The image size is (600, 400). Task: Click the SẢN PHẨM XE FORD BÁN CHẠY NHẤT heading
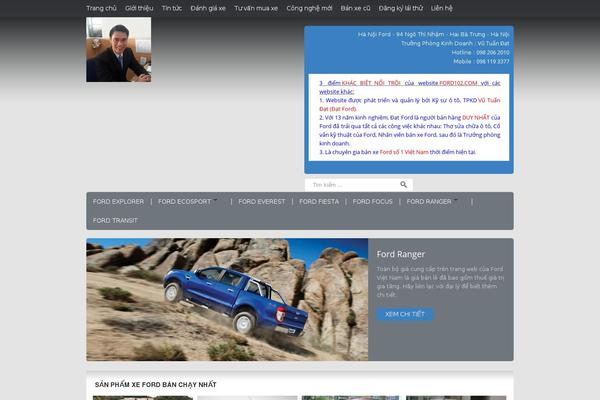[156, 385]
